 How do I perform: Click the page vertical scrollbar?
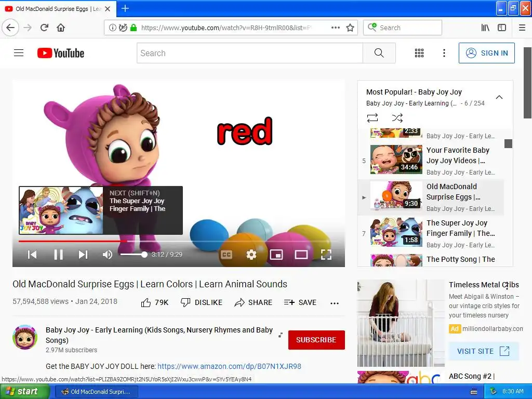tap(527, 83)
